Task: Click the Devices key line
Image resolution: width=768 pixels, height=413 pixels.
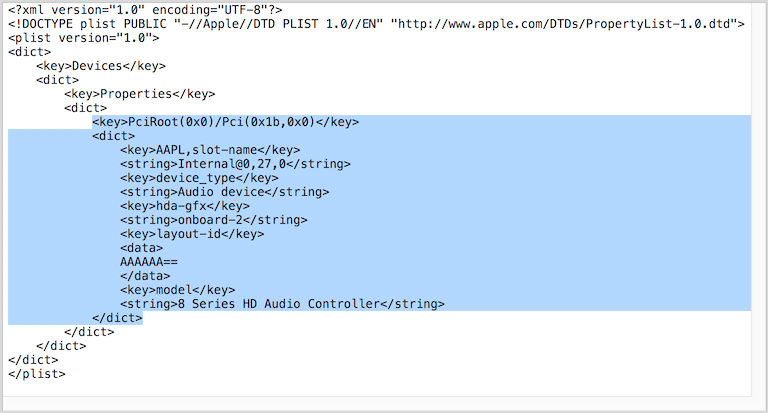Action: [x=101, y=66]
